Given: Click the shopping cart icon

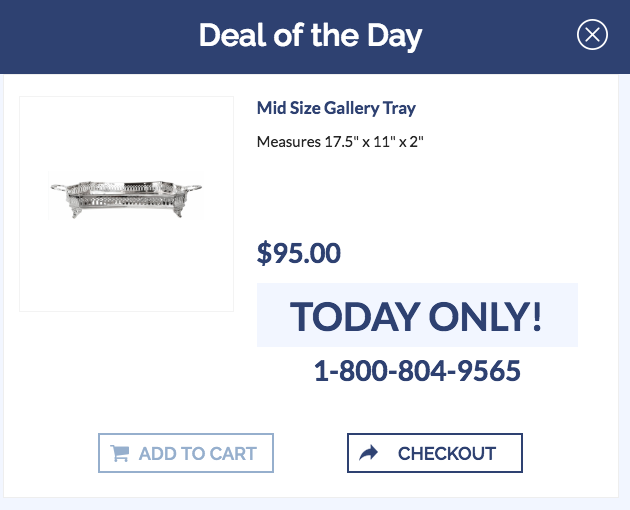Looking at the screenshot, I should [x=120, y=453].
